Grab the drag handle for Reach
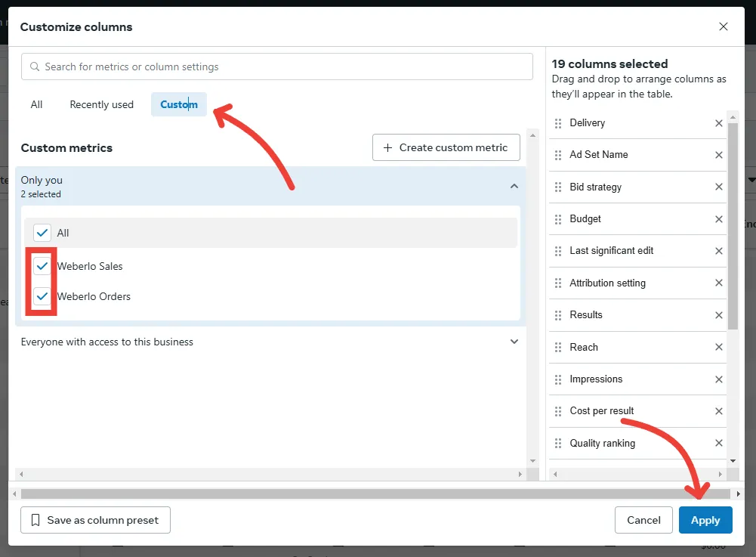 558,348
